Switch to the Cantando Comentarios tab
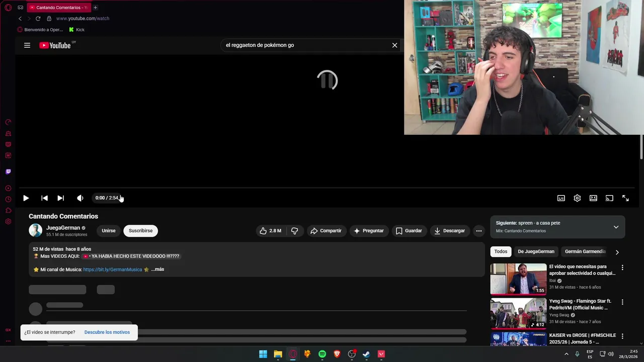Image resolution: width=644 pixels, height=362 pixels. pyautogui.click(x=58, y=8)
